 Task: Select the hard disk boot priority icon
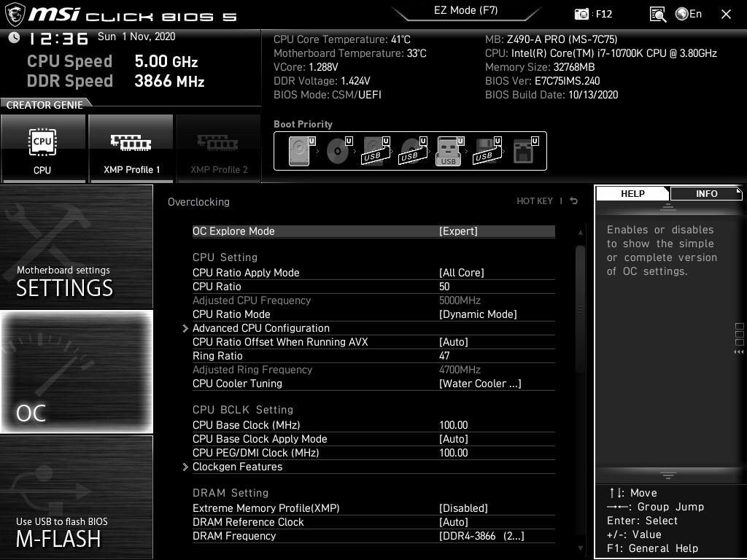point(301,151)
